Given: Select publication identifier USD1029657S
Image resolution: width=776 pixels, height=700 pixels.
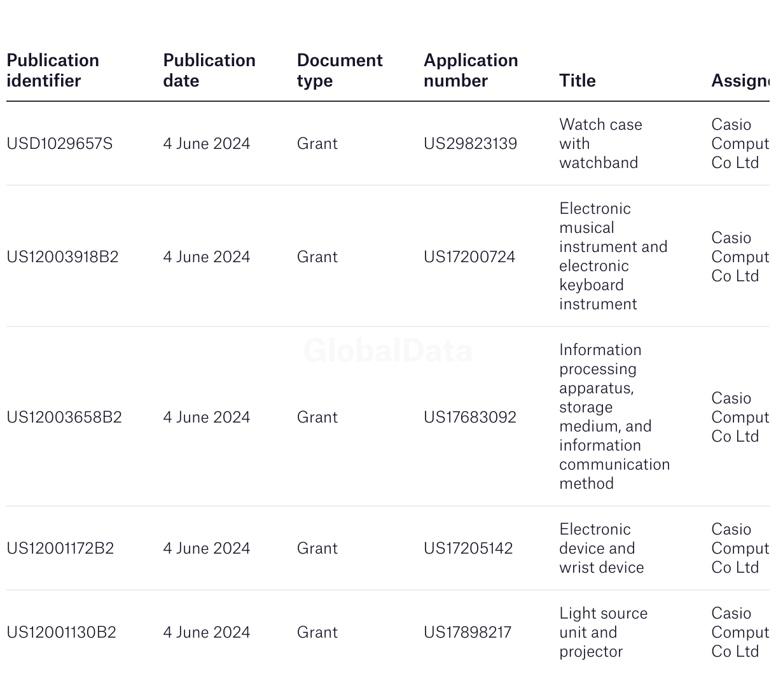Looking at the screenshot, I should [x=60, y=144].
